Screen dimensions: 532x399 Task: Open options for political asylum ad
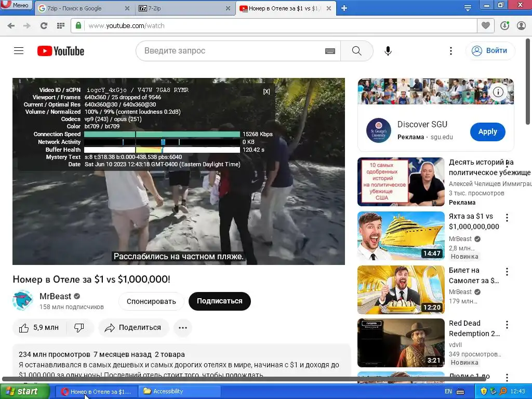pyautogui.click(x=507, y=164)
